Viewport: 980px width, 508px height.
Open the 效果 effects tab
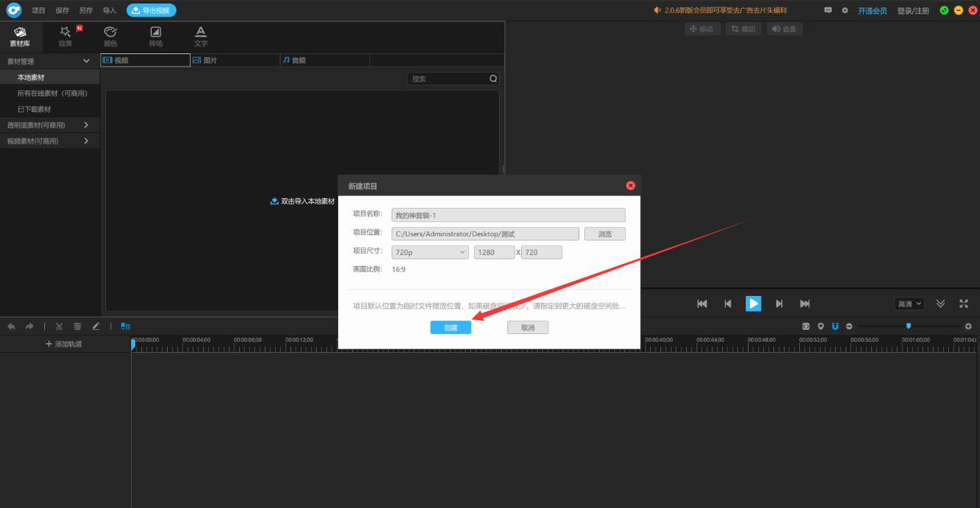coord(65,37)
